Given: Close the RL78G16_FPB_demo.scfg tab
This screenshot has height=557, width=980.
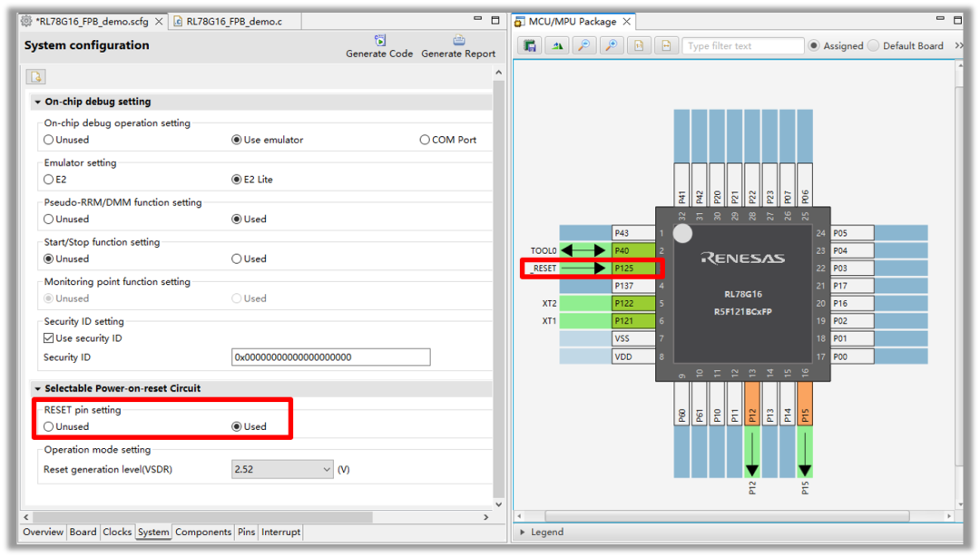Looking at the screenshot, I should (x=159, y=21).
